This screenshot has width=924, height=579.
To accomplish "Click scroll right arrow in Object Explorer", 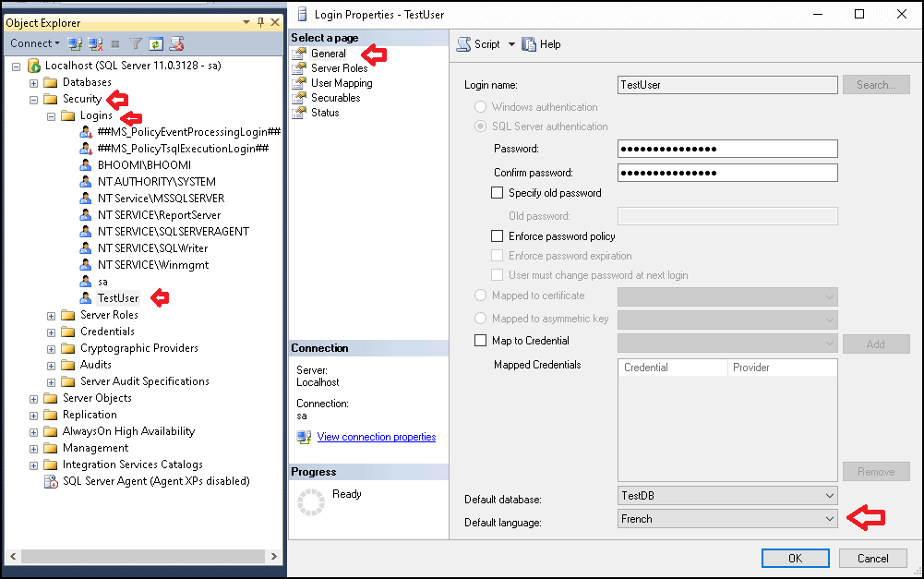I will pyautogui.click(x=273, y=556).
